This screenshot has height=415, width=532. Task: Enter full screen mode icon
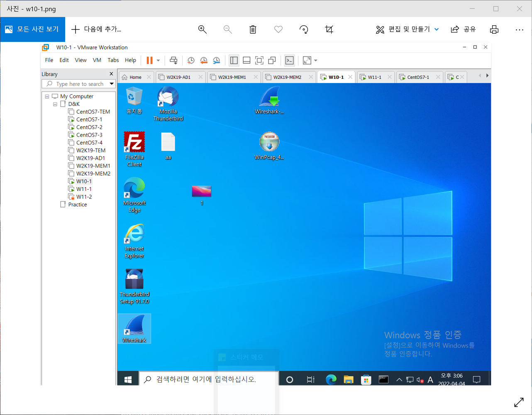[x=259, y=60]
